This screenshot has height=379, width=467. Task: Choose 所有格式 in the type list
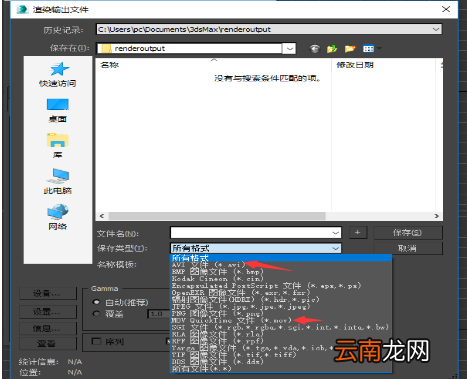coord(281,258)
